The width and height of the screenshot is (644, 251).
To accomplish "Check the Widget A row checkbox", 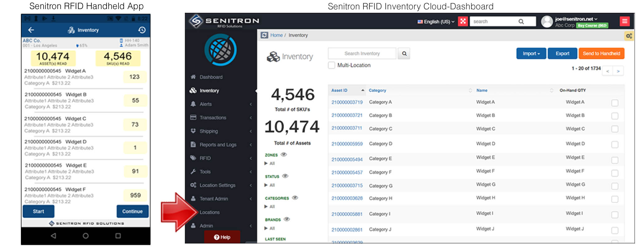I will click(x=615, y=103).
